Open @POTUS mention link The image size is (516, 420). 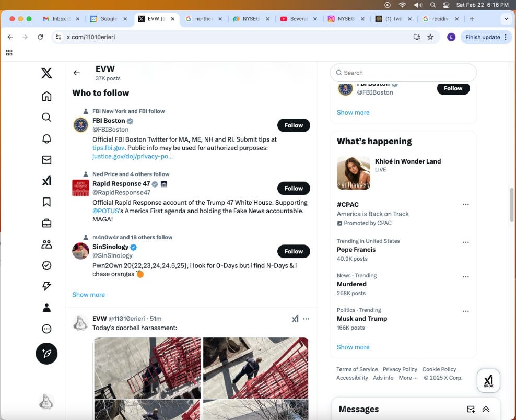pyautogui.click(x=105, y=211)
